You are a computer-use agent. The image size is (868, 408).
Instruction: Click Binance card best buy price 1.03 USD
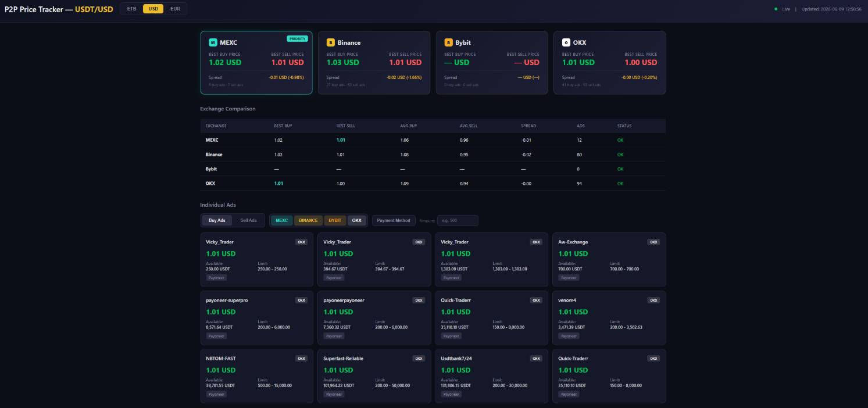click(x=343, y=62)
